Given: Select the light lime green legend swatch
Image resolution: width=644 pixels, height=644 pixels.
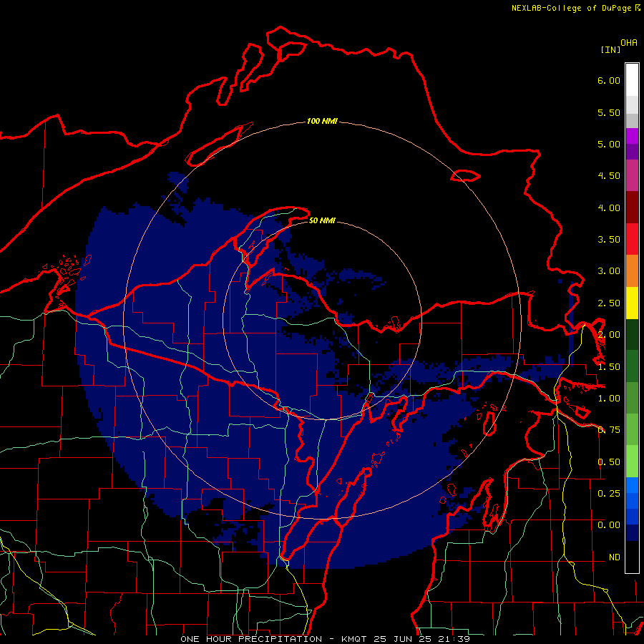Looking at the screenshot, I should point(632,462).
